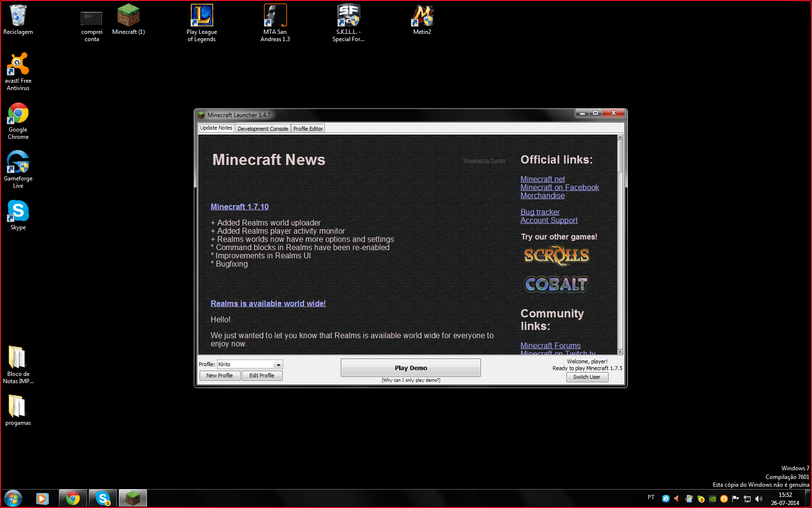Click the Edit Profile button

pos(261,375)
